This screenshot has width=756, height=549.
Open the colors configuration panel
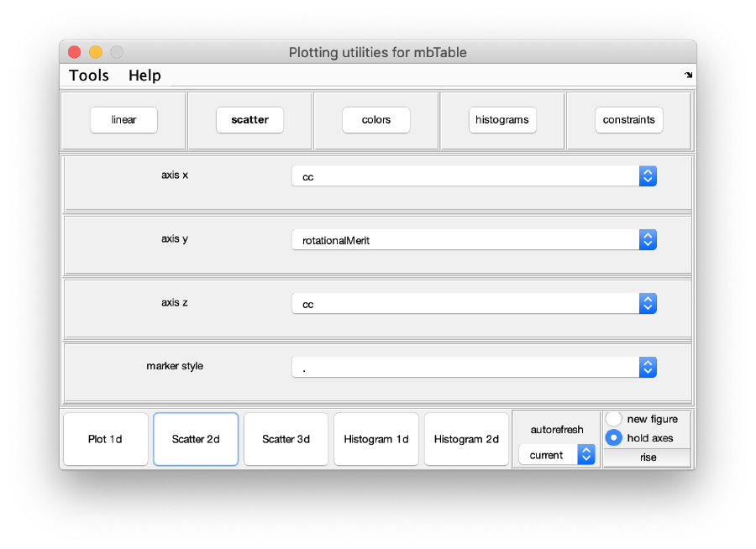(x=375, y=120)
